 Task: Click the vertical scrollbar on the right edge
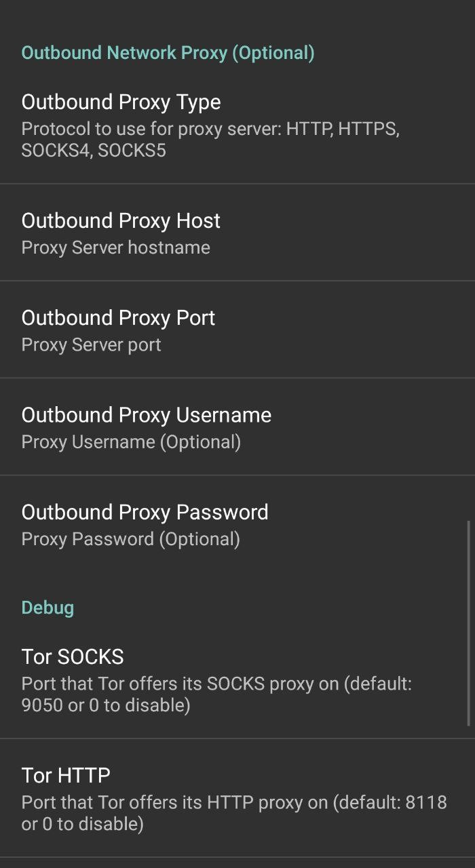[469, 623]
